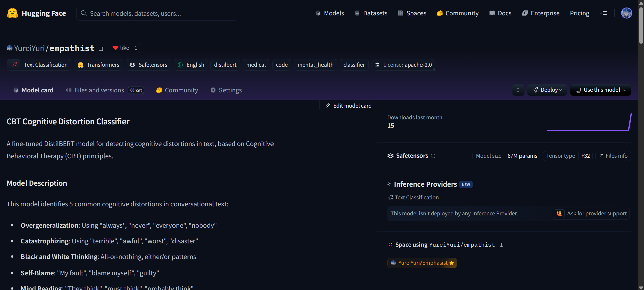Click the Spaces icon in navbar

click(x=401, y=13)
